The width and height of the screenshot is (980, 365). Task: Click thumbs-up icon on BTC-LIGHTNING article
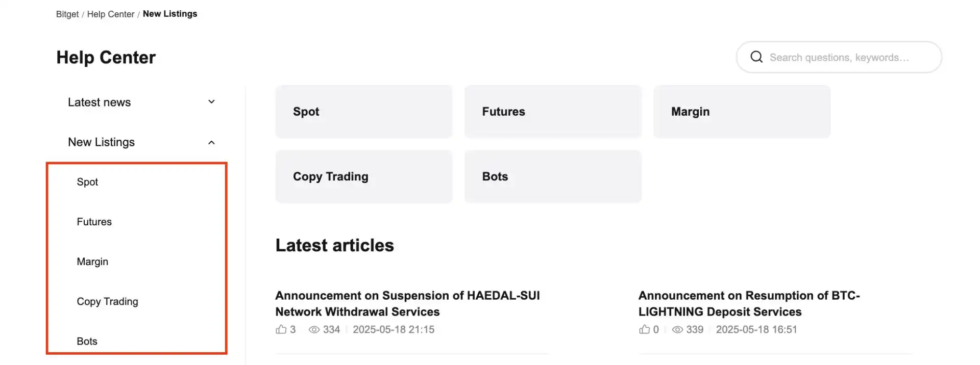644,330
